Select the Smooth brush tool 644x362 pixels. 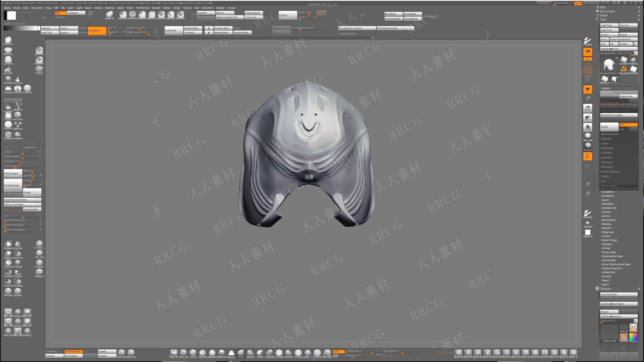click(8, 292)
